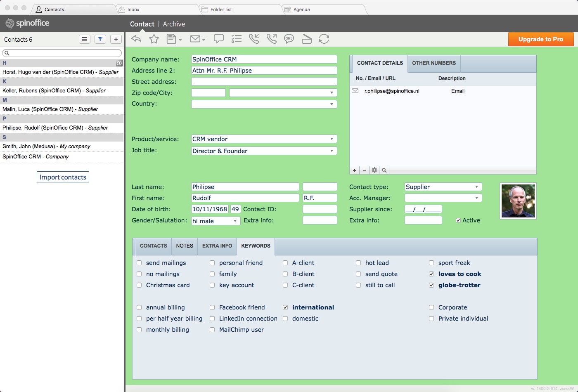Log an outgoing phone call icon
This screenshot has width=578, height=392.
271,39
